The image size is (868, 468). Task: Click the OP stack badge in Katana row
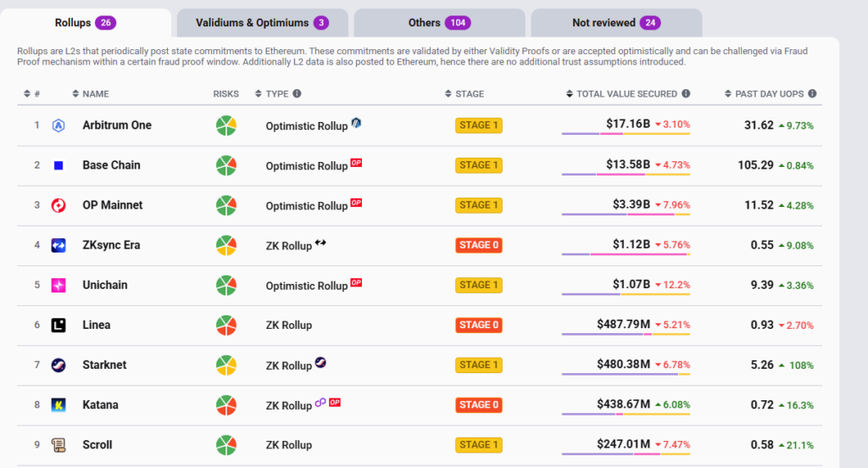(334, 402)
